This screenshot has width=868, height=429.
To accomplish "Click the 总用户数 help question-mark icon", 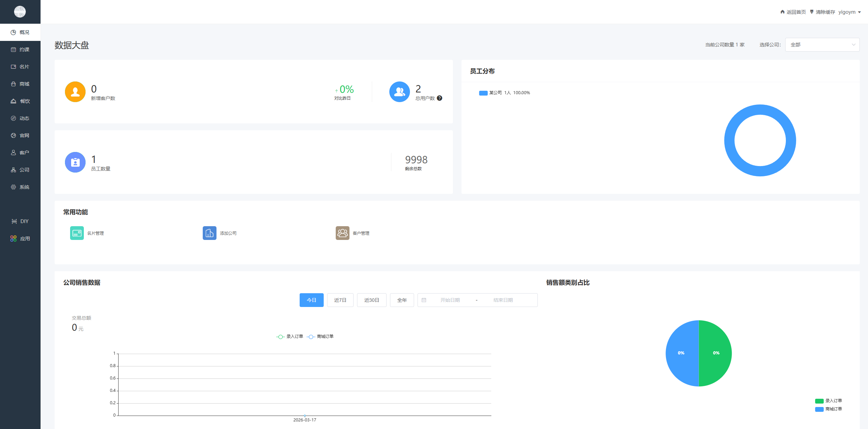I will tap(439, 98).
